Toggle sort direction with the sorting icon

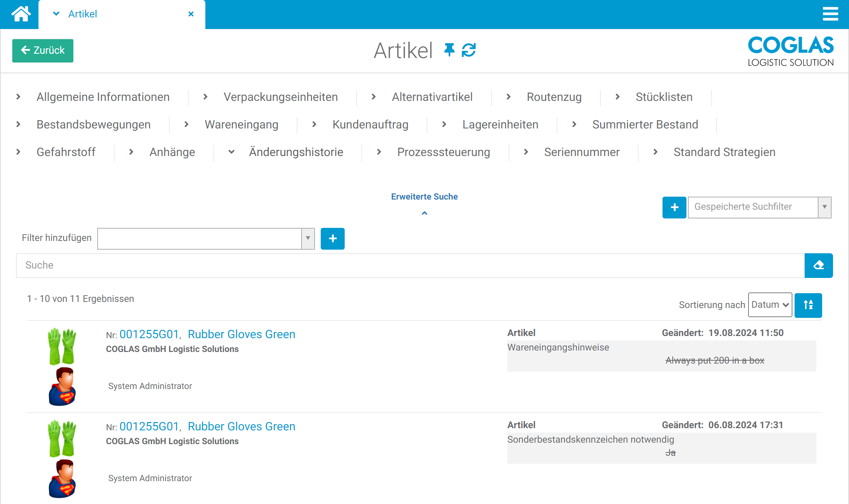808,305
